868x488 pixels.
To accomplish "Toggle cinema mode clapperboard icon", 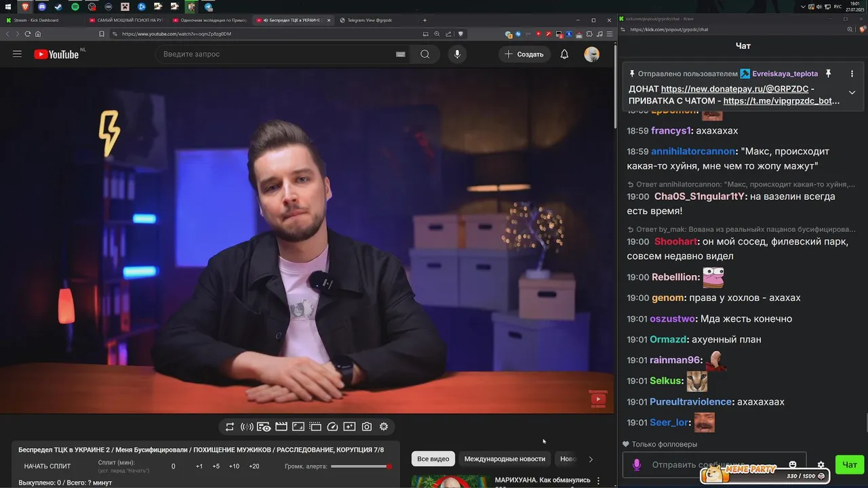I will [281, 426].
